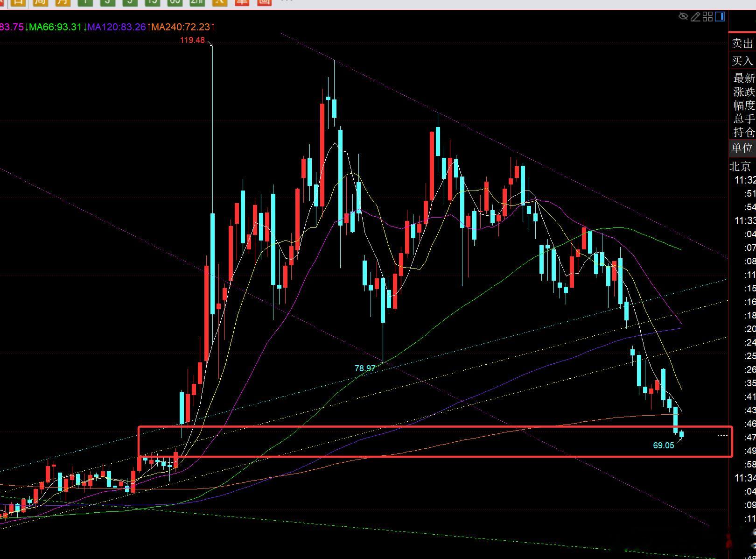The height and width of the screenshot is (559, 756).
Task: Click the 69.05 latest low label
Action: point(664,446)
